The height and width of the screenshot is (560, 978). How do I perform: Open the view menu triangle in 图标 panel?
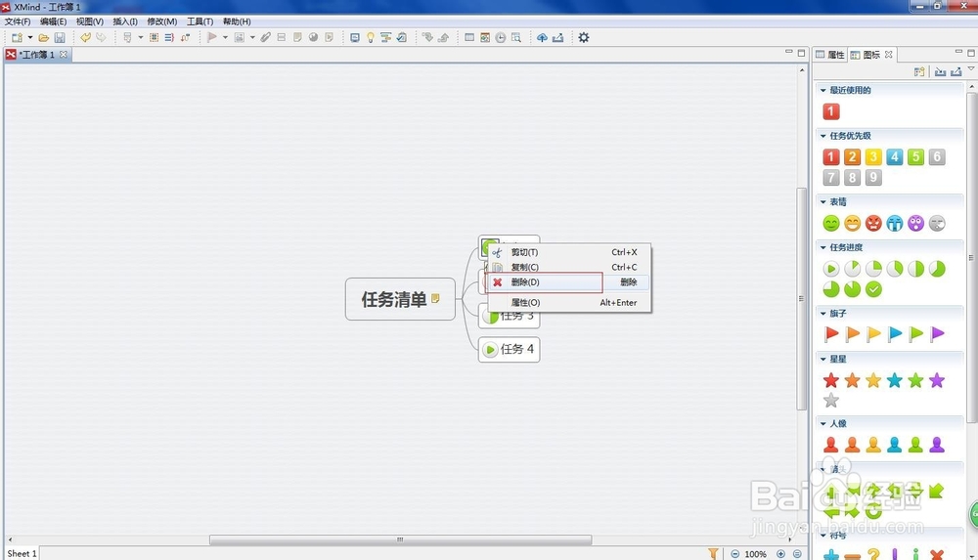point(971,69)
